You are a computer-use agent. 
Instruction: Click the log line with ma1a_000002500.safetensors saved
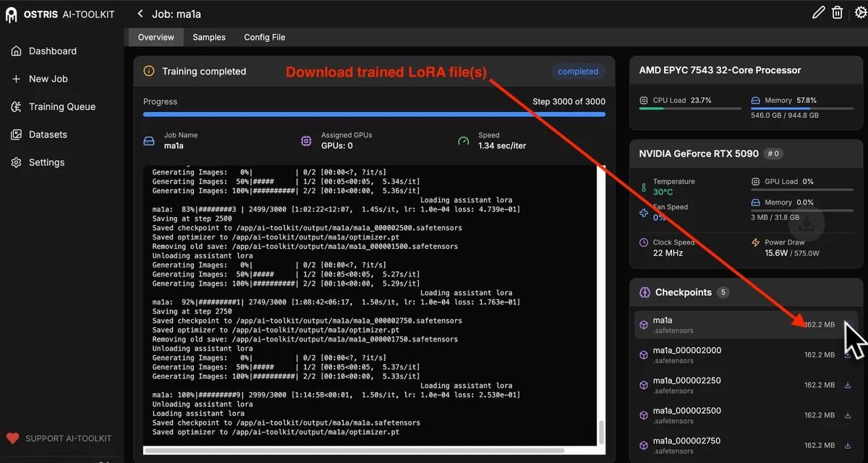point(307,228)
